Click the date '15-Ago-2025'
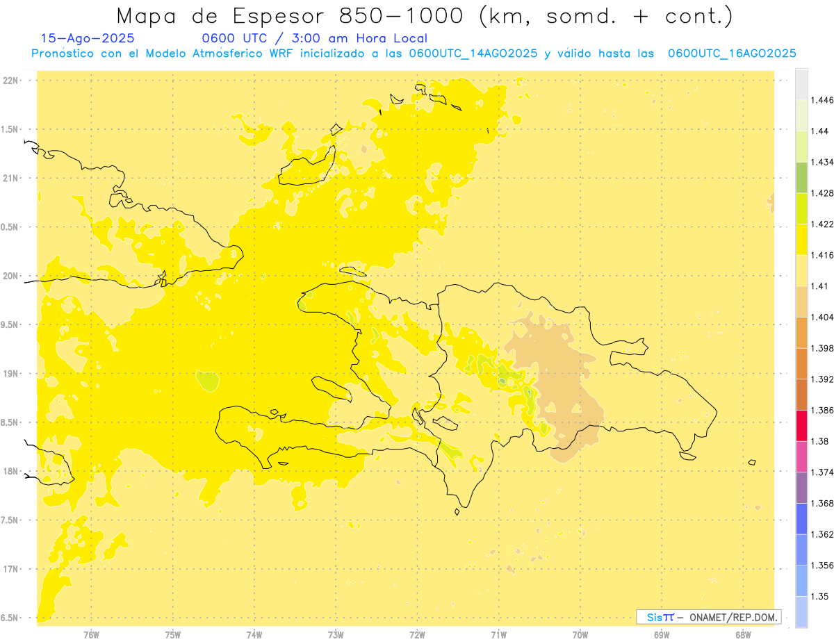Screen dimensions: 834x644 click(88, 39)
